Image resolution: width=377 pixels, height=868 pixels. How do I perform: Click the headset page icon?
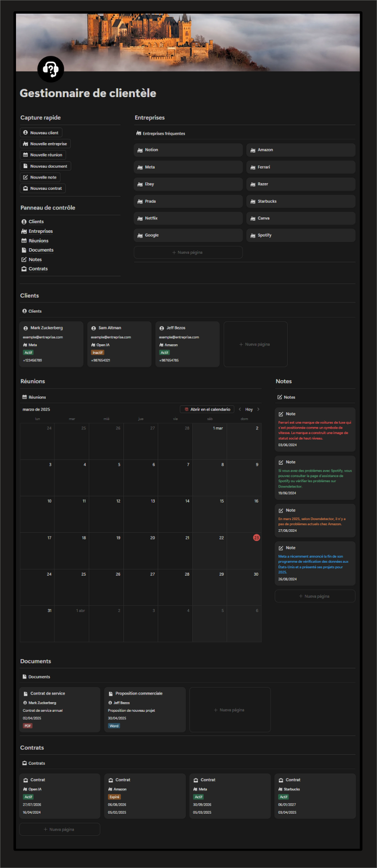coord(50,69)
